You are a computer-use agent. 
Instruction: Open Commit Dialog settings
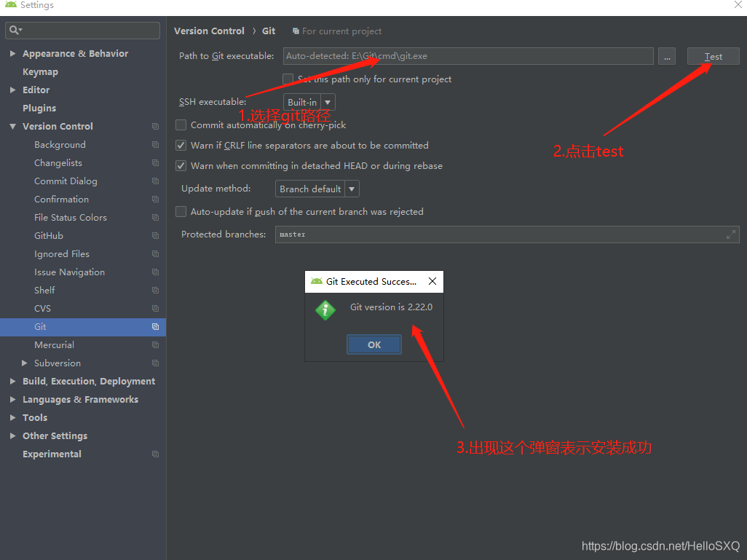pos(66,181)
